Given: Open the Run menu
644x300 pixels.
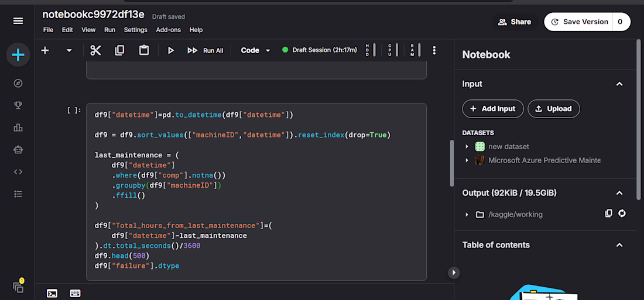Looking at the screenshot, I should tap(109, 30).
